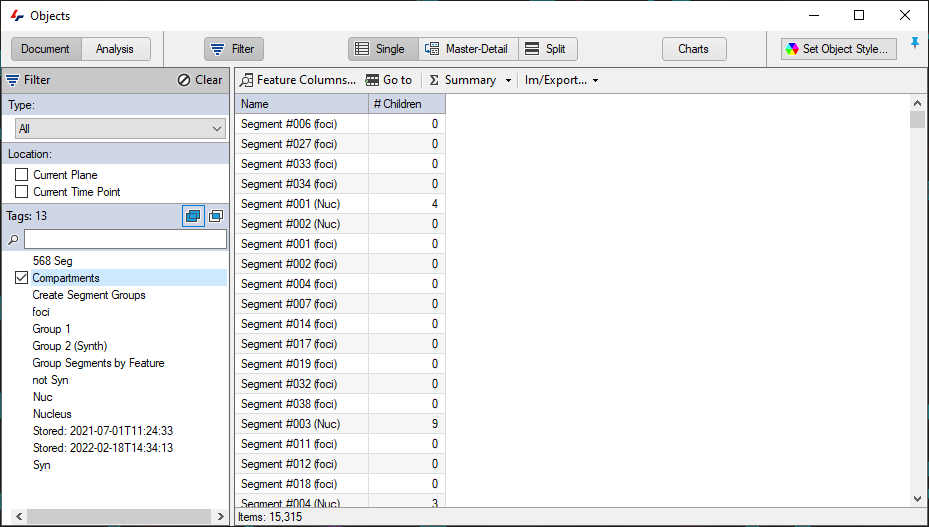This screenshot has height=527, width=929.
Task: Toggle the Filter panel button
Action: (x=234, y=49)
